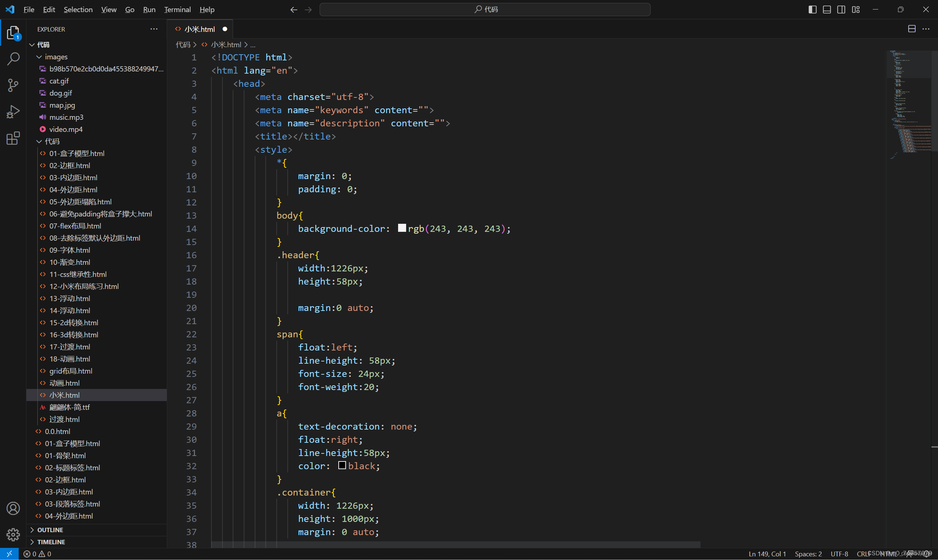Click the split editor icon

[912, 29]
